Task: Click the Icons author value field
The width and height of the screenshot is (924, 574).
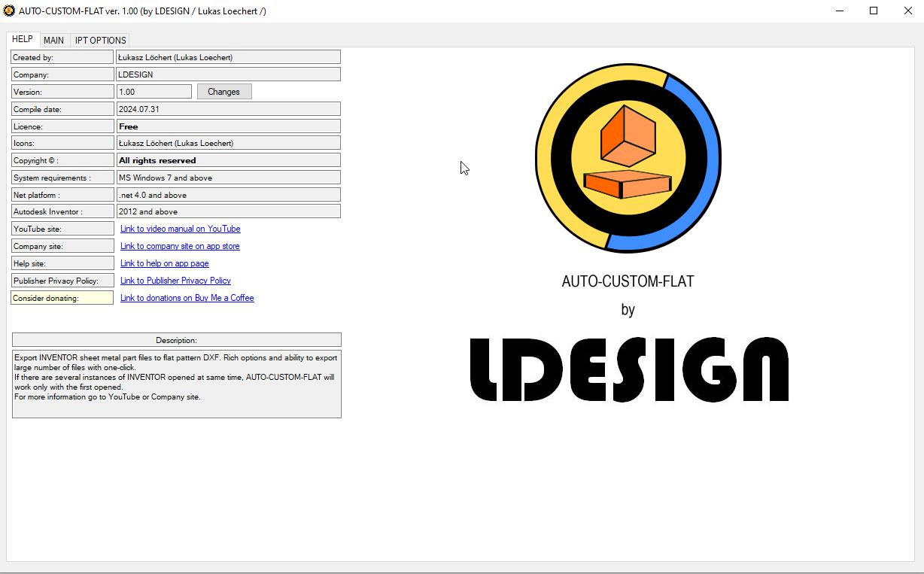Action: (228, 143)
